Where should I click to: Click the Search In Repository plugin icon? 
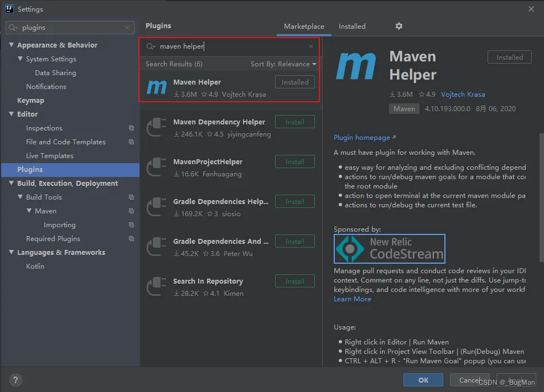157,287
